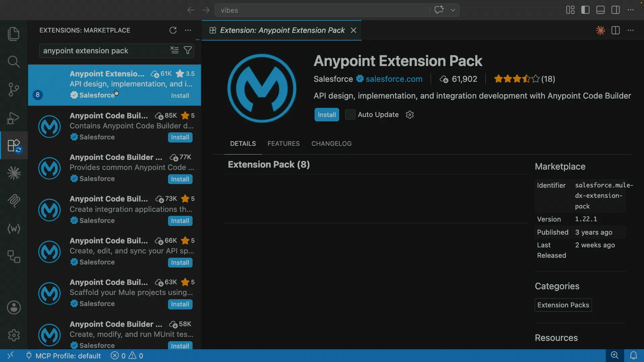644x362 pixels.
Task: Open the chat icon in title bar
Action: coord(439,10)
